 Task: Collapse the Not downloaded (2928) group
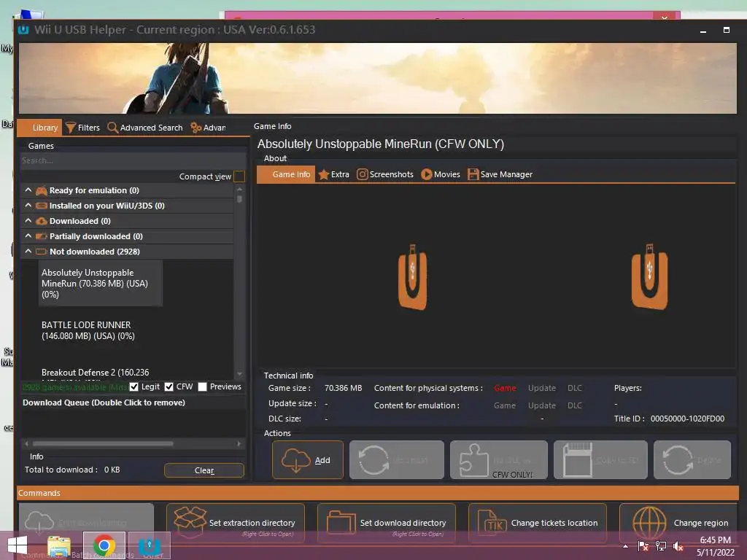(28, 251)
